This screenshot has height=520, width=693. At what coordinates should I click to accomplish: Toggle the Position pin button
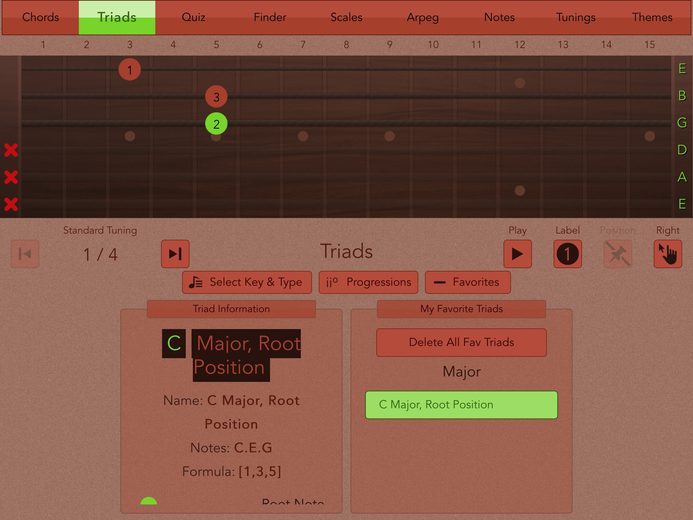tap(617, 254)
